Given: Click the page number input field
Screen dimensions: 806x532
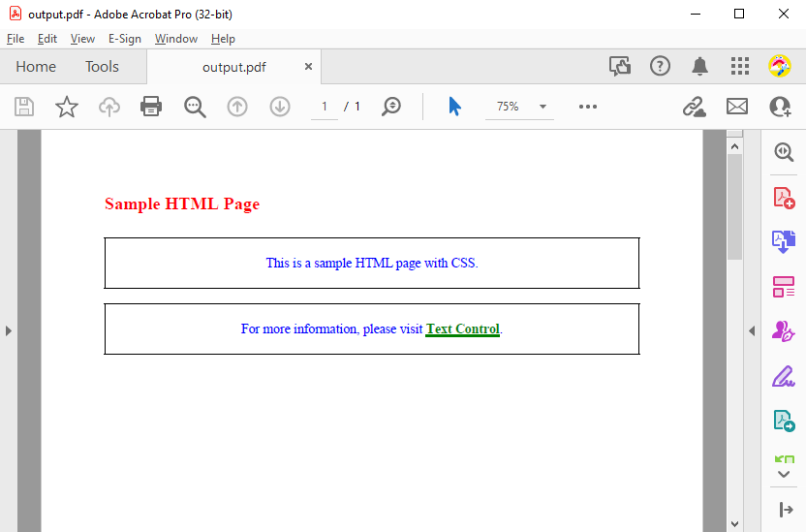Looking at the screenshot, I should [325, 107].
